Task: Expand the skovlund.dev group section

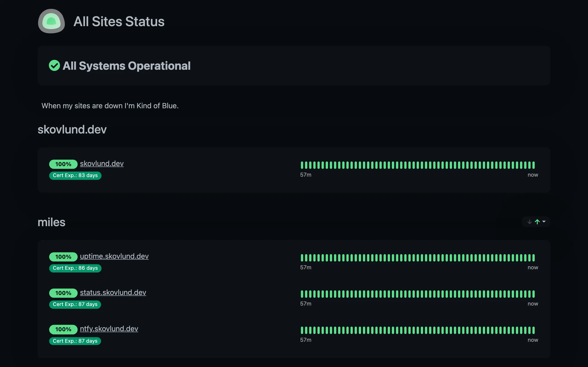Action: 72,129
